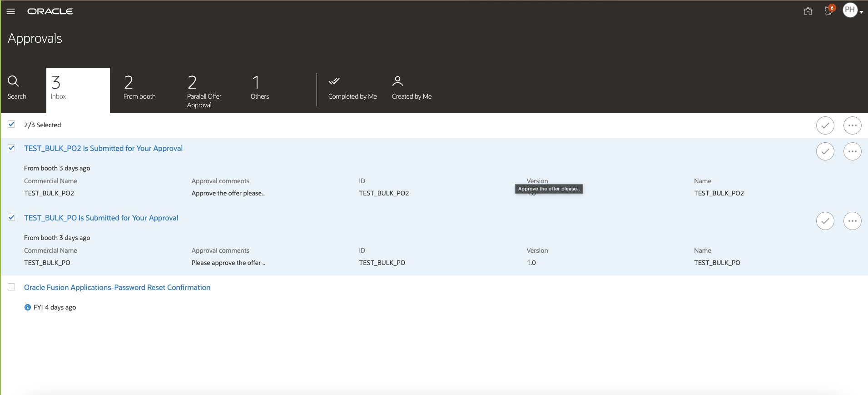Open TEST_BULK_PO2 Is Submitted for Your Approval
This screenshot has width=868, height=395.
tap(103, 148)
